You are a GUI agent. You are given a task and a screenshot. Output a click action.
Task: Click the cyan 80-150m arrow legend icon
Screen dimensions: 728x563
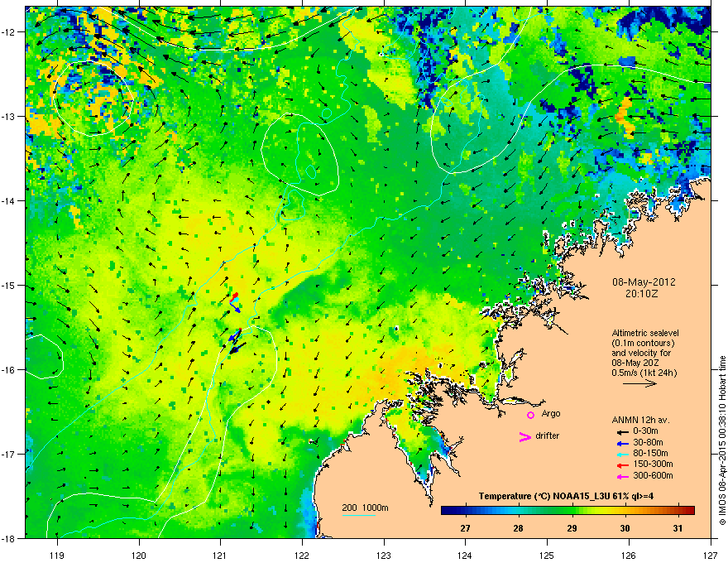(623, 455)
